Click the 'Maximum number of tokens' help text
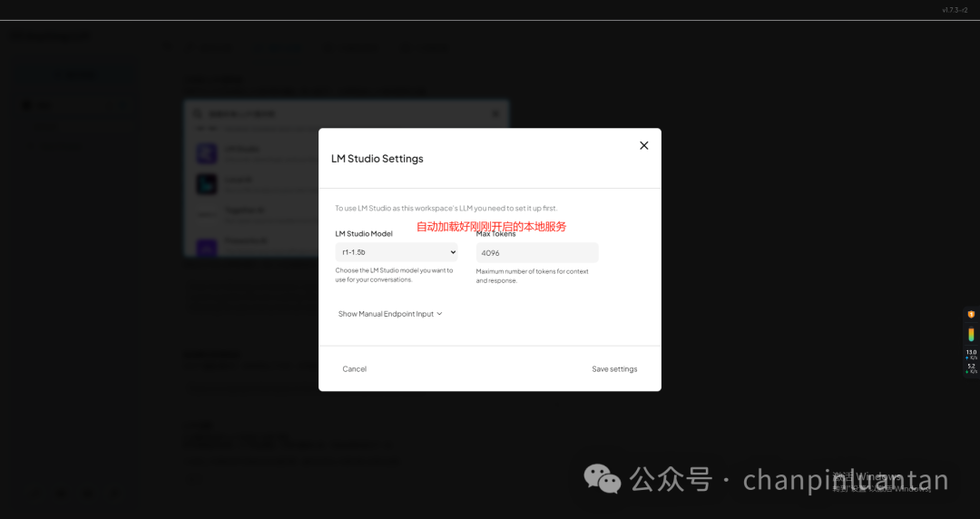 (532, 276)
